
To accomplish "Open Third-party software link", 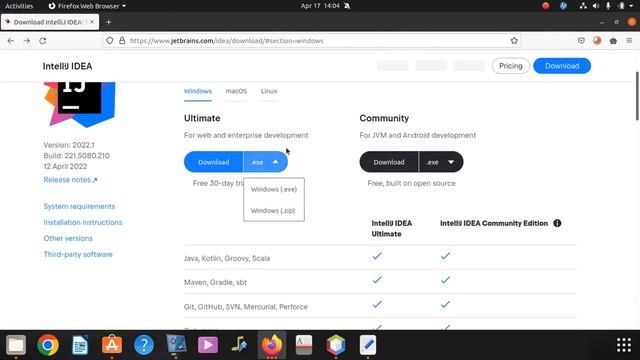I will click(78, 254).
